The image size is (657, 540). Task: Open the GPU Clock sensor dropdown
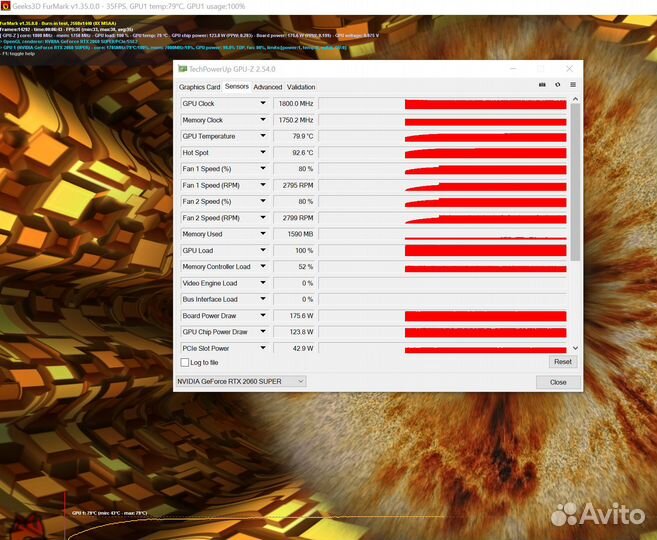click(x=263, y=103)
